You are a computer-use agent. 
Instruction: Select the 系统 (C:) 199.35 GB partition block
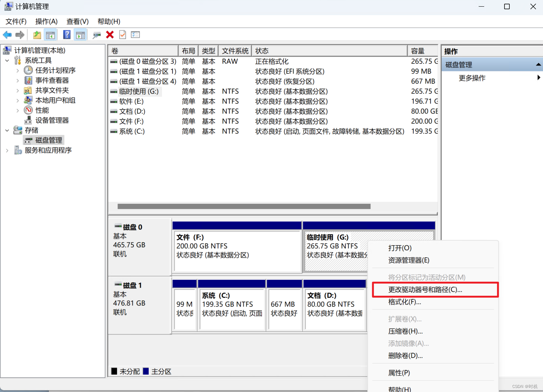tap(232, 305)
